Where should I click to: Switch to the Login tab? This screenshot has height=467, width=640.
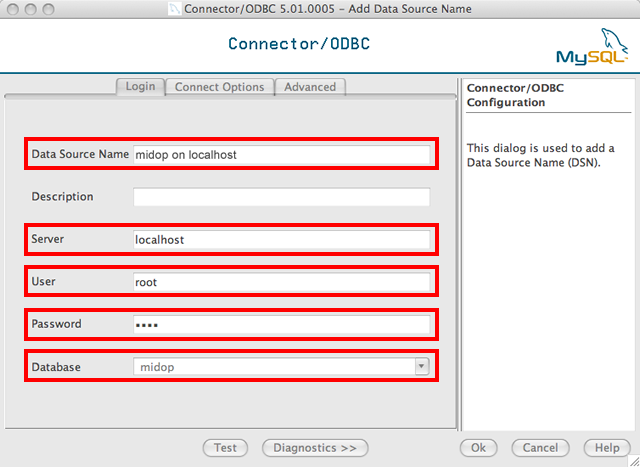tap(140, 87)
